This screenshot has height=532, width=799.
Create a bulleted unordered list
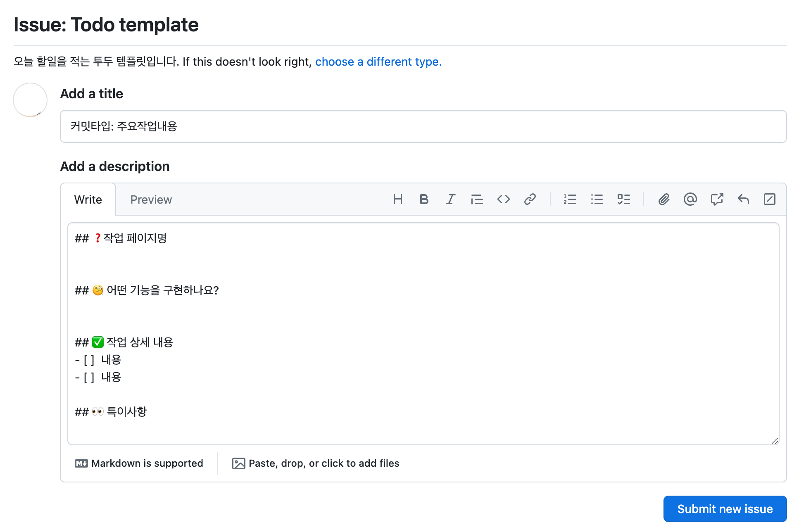(597, 199)
